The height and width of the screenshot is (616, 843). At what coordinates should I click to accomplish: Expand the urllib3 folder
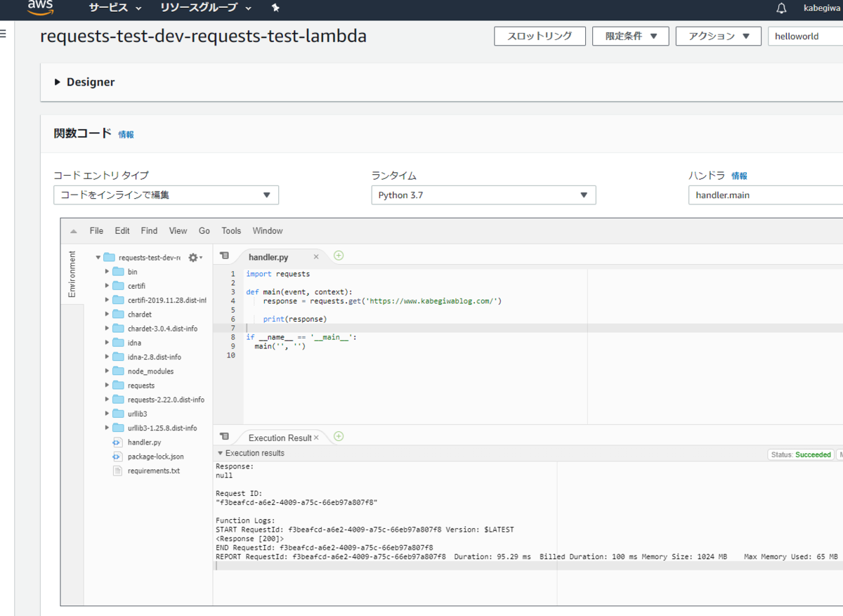[107, 414]
